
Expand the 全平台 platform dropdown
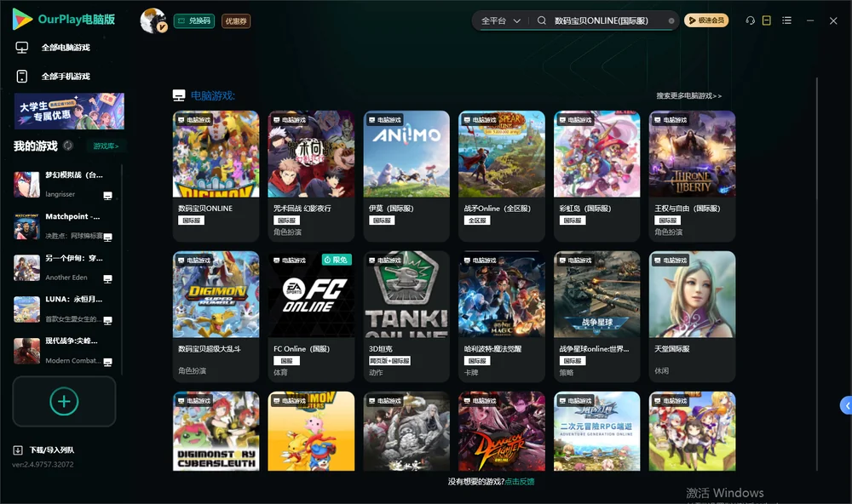click(x=500, y=20)
